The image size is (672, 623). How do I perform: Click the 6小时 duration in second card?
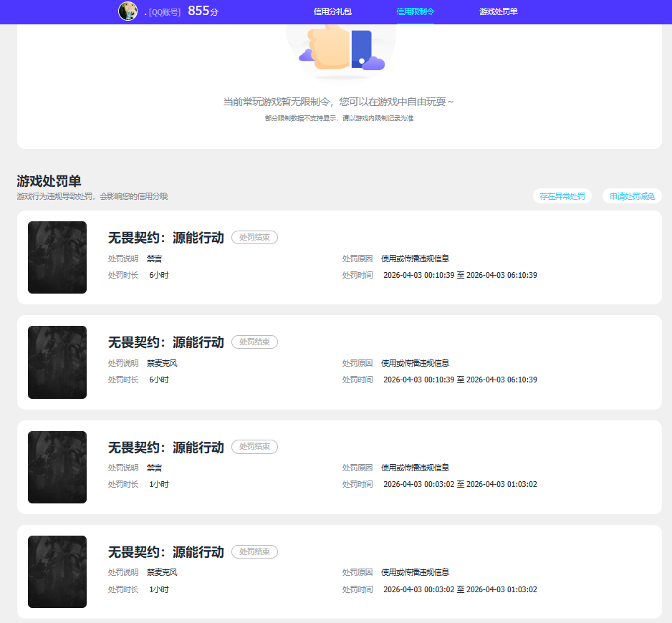tap(158, 380)
